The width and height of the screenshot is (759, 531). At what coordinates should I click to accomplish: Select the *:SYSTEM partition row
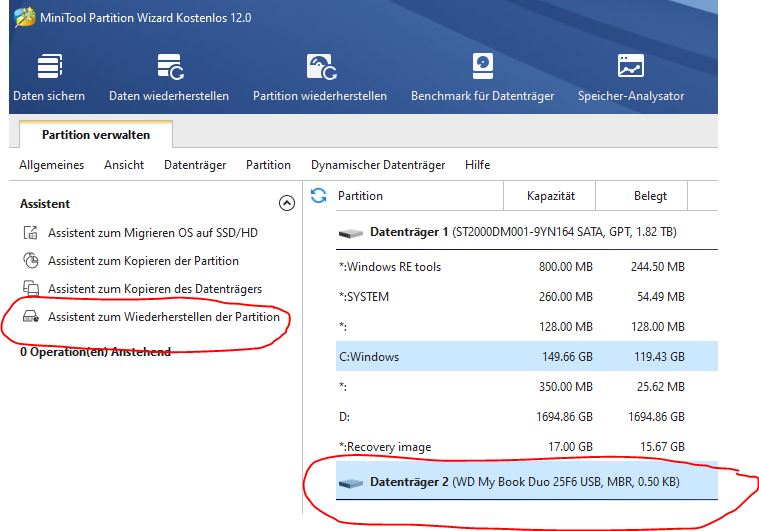pos(527,297)
